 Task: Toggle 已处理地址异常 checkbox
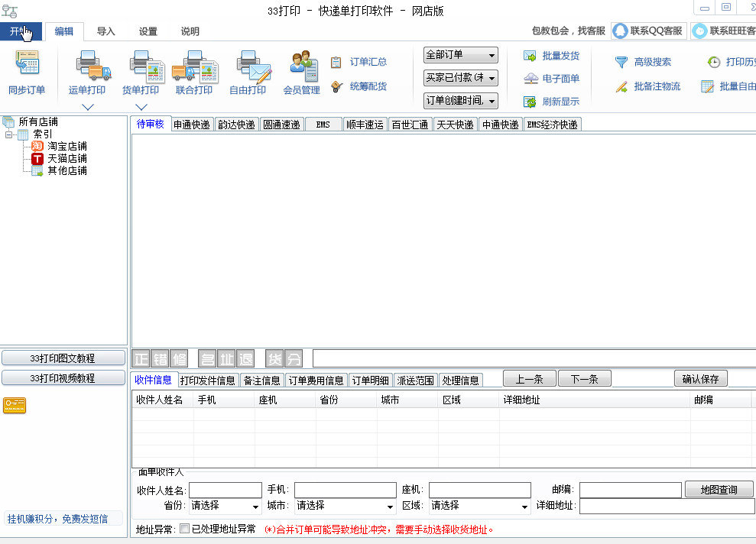[184, 529]
